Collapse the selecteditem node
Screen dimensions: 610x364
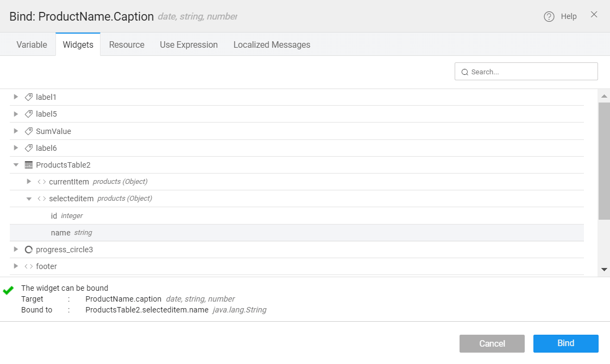(x=29, y=199)
